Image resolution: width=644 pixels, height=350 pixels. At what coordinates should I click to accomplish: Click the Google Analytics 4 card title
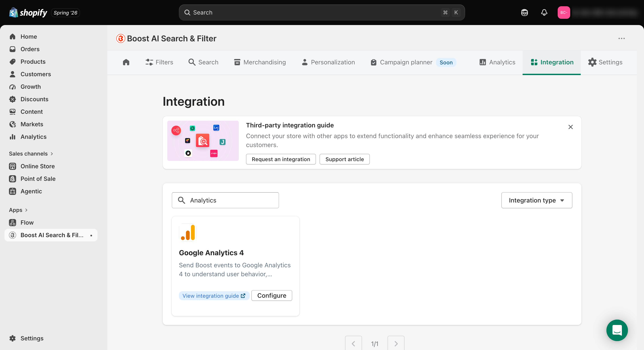(211, 253)
